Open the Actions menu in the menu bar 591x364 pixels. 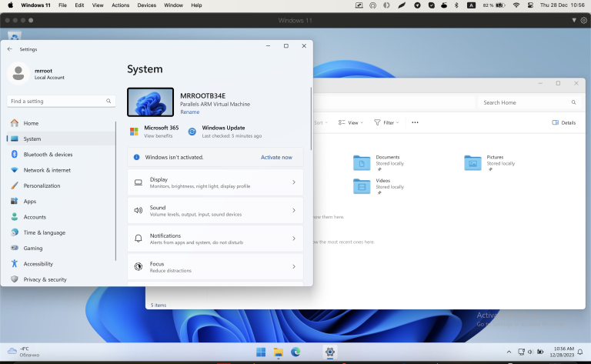tap(120, 5)
